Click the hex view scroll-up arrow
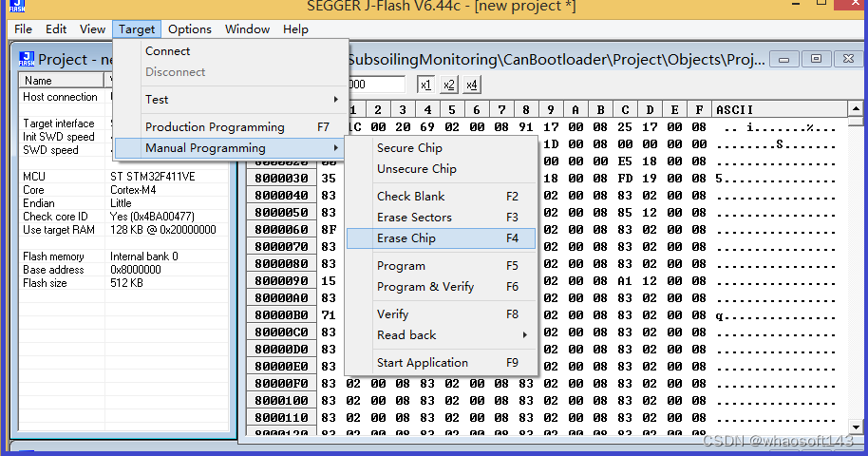The height and width of the screenshot is (456, 868). click(856, 108)
